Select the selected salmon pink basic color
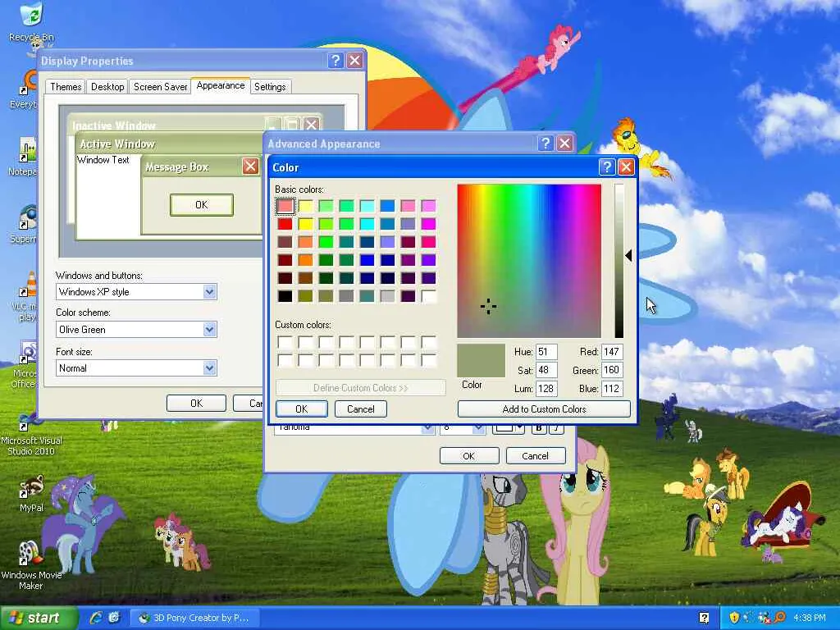Screen dimensions: 840x630 pyautogui.click(x=285, y=205)
